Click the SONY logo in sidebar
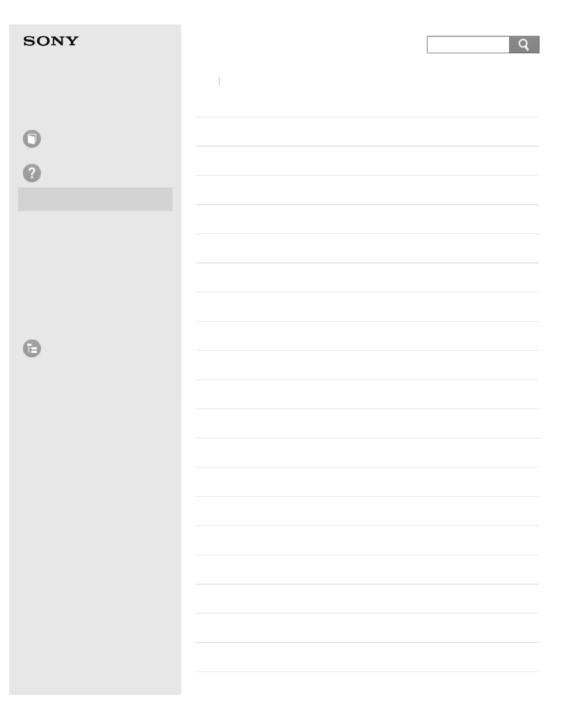563x728 pixels. point(51,41)
